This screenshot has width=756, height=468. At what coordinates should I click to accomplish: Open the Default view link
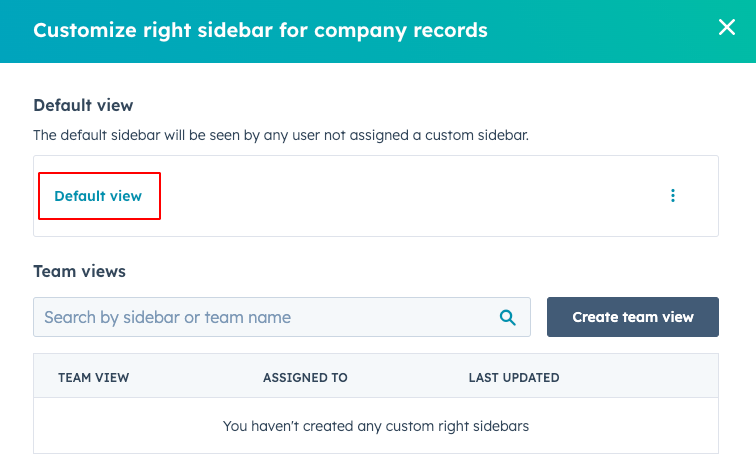pyautogui.click(x=98, y=196)
